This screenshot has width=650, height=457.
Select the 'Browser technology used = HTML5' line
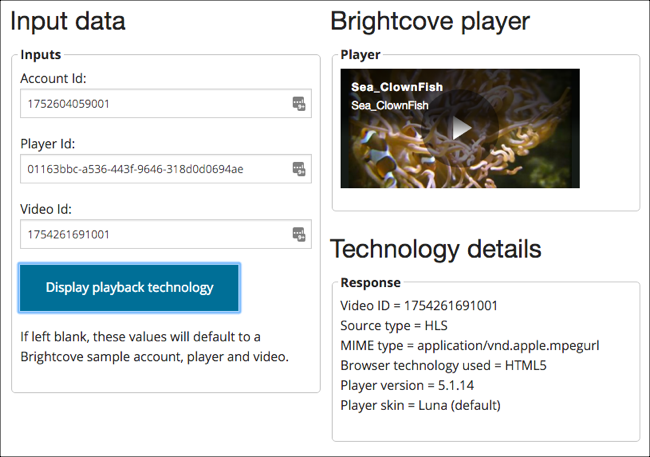[x=443, y=365]
